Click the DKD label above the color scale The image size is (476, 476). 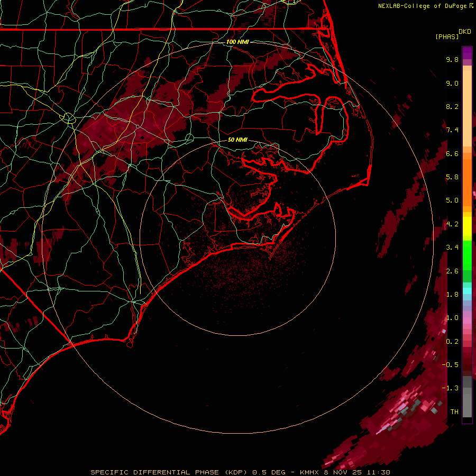[465, 32]
